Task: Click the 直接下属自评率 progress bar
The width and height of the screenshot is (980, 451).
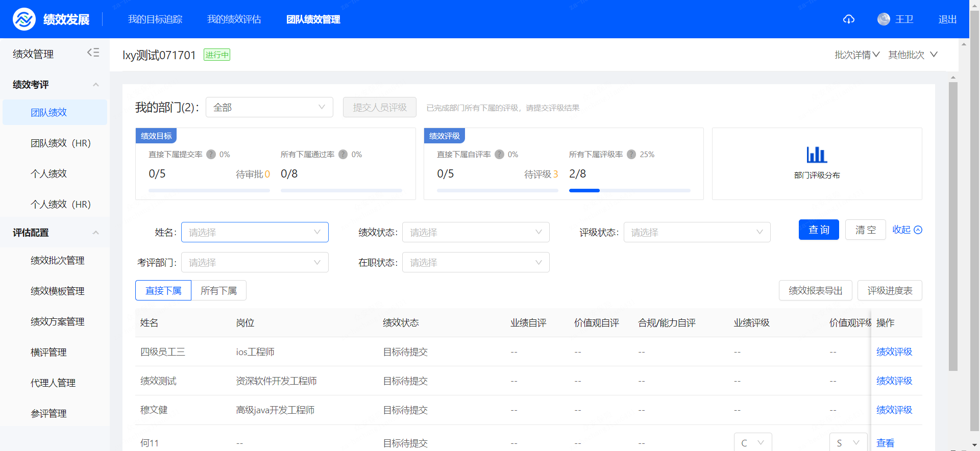Action: (498, 190)
